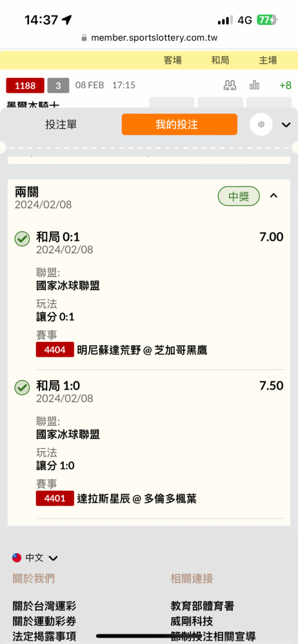The image size is (298, 644).
Task: Open the 關於台灣運彩 link
Action: click(x=45, y=606)
